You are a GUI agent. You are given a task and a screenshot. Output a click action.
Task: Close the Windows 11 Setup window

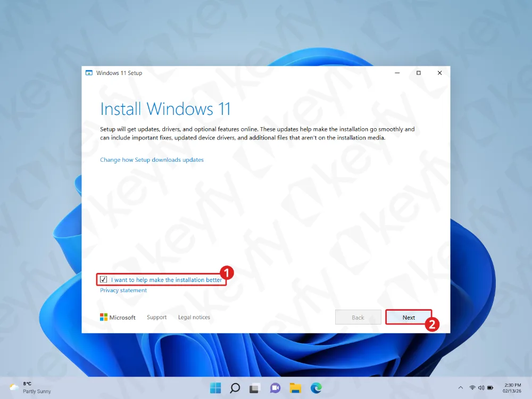[439, 73]
